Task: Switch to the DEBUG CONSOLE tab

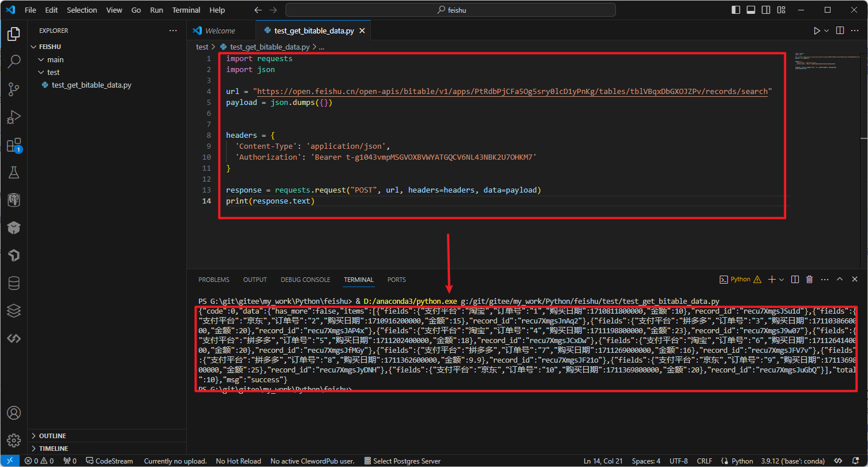Action: [306, 280]
